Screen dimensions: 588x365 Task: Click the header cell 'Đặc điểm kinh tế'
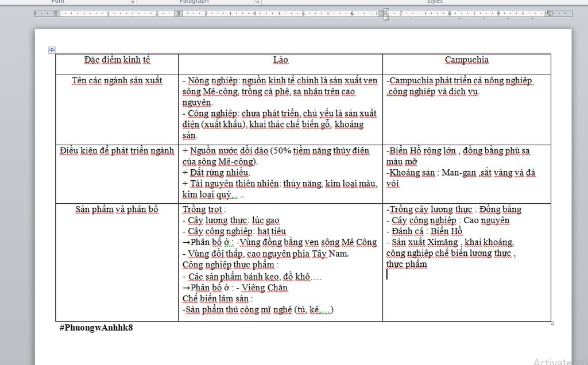[x=117, y=60]
